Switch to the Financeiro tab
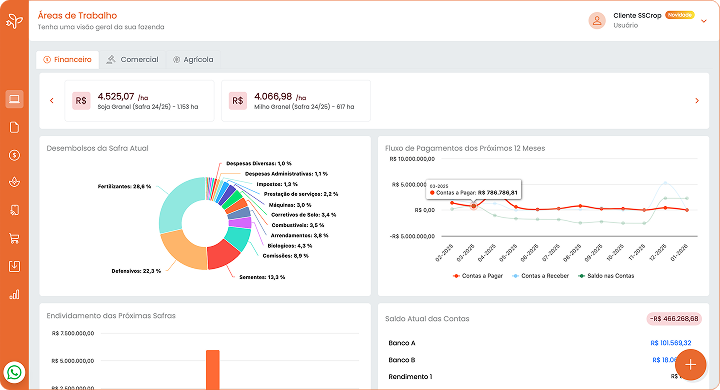Screen dimensions: 720x390 [68, 60]
